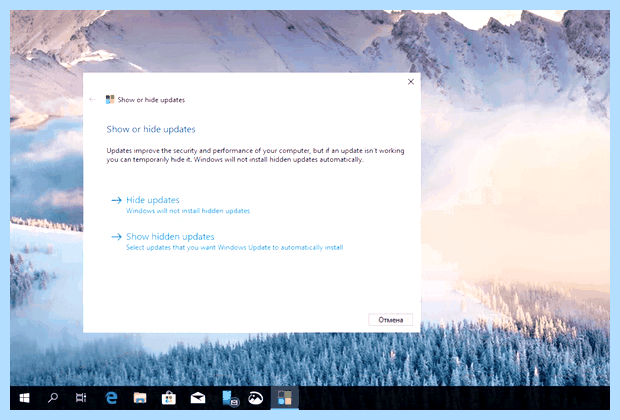Open Microsoft Store from taskbar
The image size is (620, 420).
169,398
